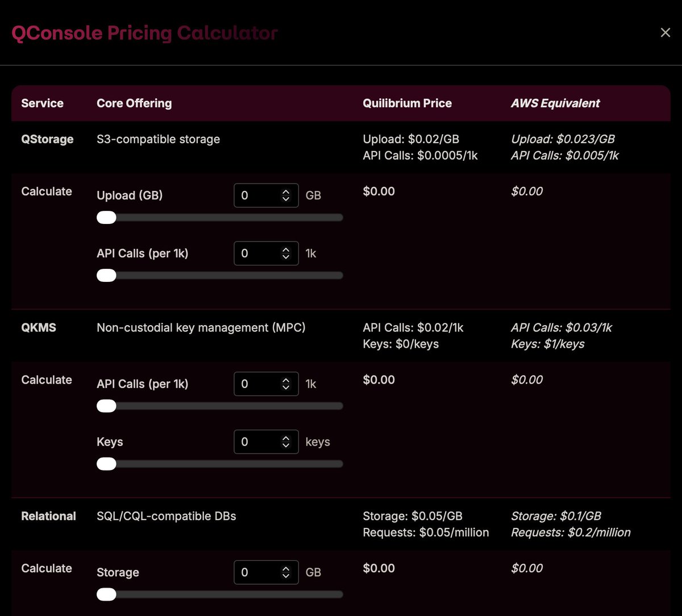The image size is (682, 616).
Task: Click the stepper arrows in Upload (GB) field
Action: 286,195
